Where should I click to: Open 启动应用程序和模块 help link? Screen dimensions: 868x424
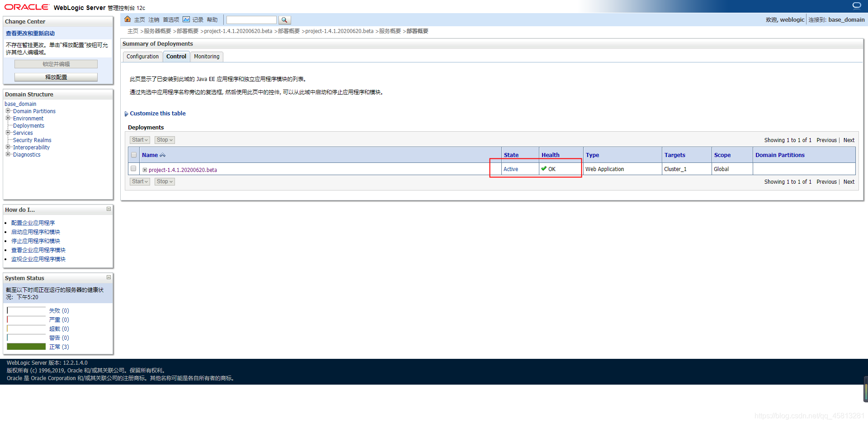pos(36,232)
